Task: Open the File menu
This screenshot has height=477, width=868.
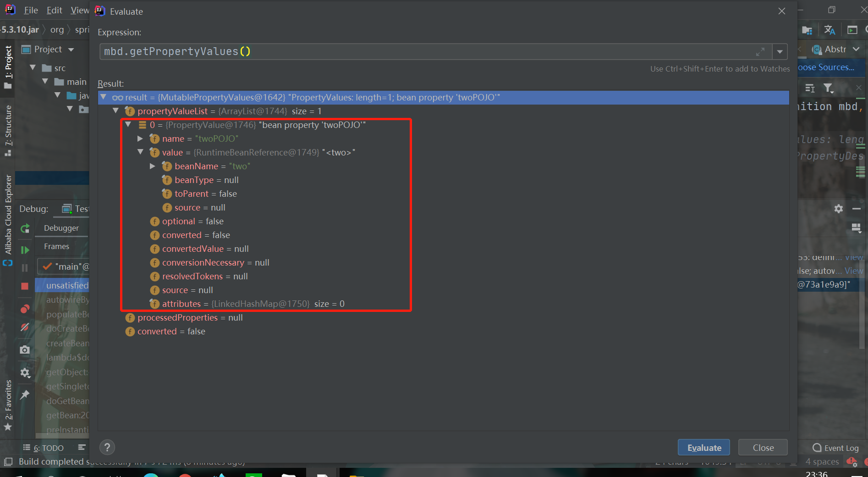Action: 31,10
